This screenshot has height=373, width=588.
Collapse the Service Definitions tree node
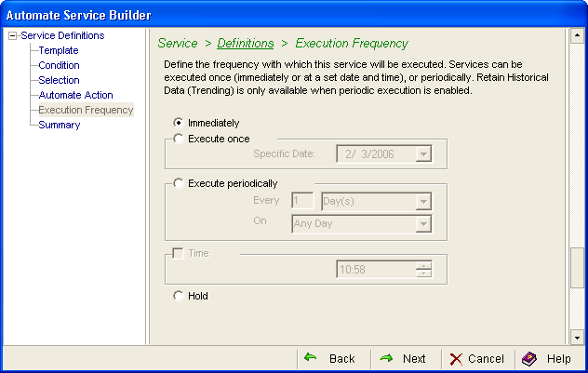point(13,36)
